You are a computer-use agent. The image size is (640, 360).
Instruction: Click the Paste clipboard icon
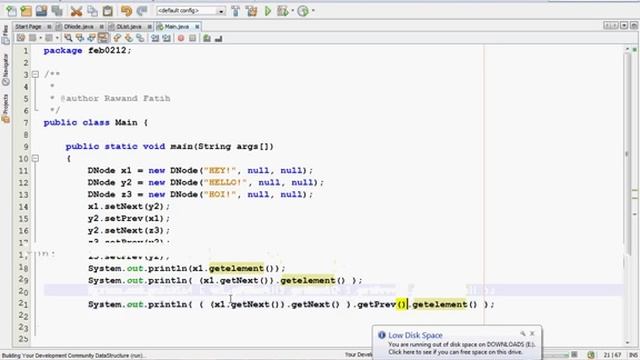coord(107,11)
